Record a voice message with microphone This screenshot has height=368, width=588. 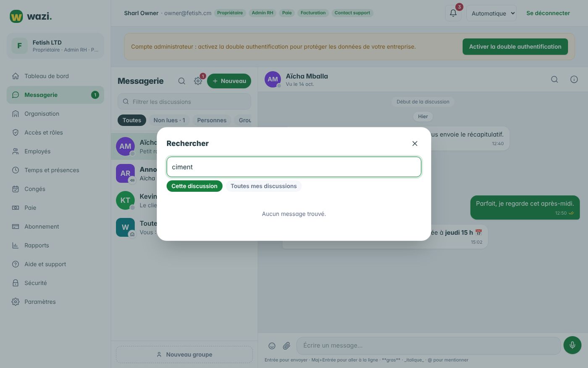pyautogui.click(x=572, y=345)
